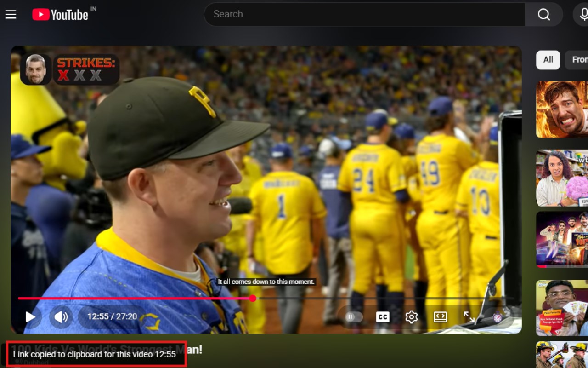Open the hamburger guide menu

point(11,15)
